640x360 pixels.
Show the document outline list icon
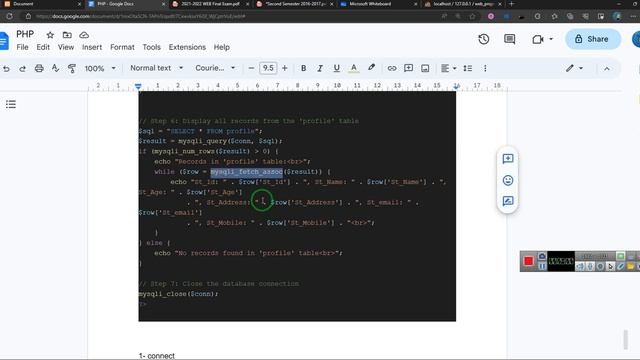tap(11, 104)
